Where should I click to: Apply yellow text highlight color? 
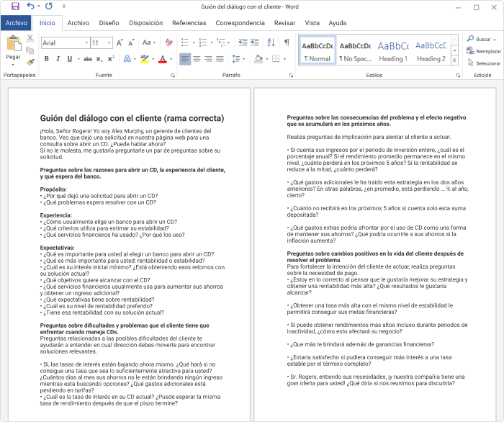pyautogui.click(x=145, y=59)
